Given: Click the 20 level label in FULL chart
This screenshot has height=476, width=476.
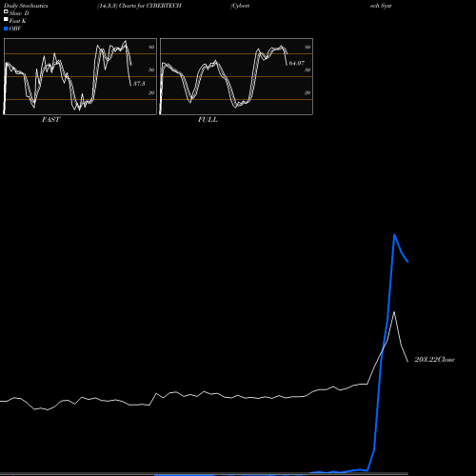Looking at the screenshot, I should [307, 92].
